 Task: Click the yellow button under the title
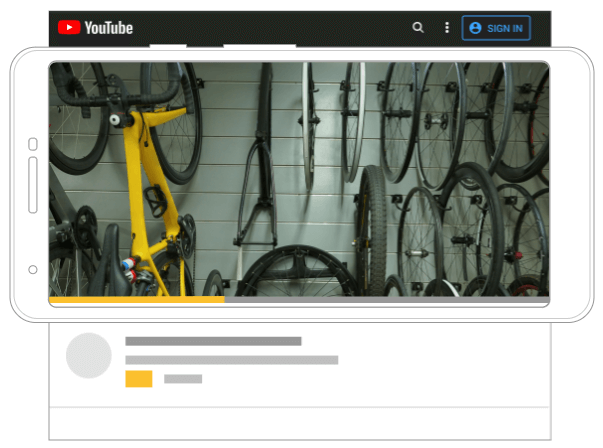(139, 379)
